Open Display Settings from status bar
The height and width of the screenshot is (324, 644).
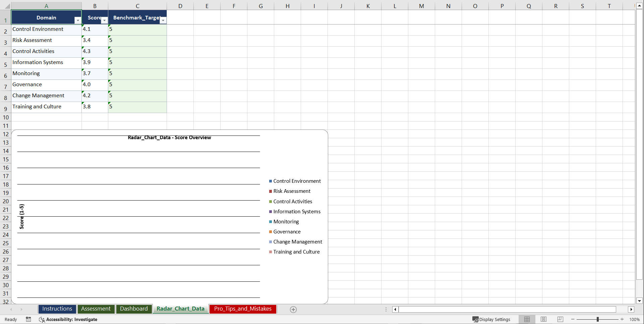coord(491,319)
